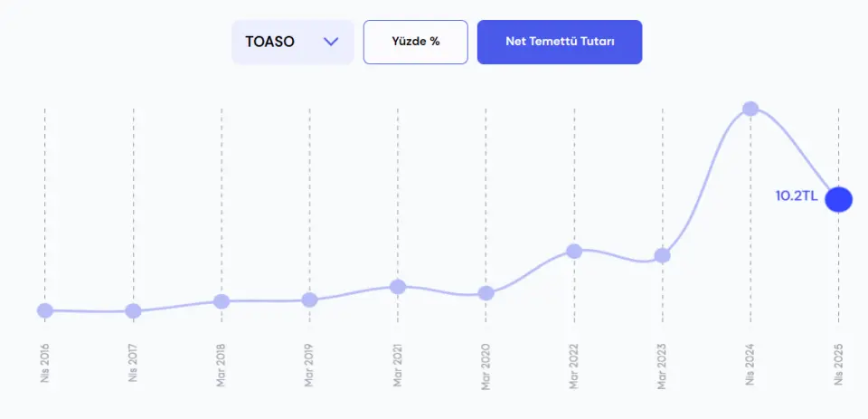868x419 pixels.
Task: Switch to Yüzde % view
Action: 416,43
